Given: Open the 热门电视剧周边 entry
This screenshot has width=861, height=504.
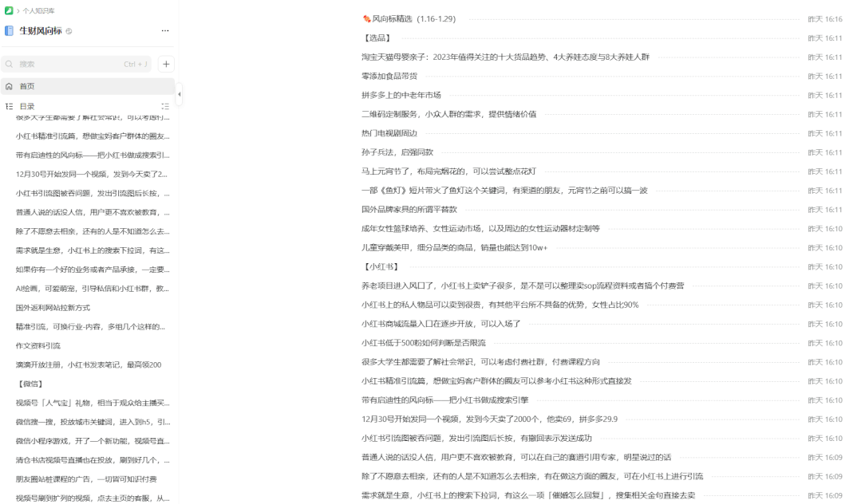Looking at the screenshot, I should click(x=389, y=133).
